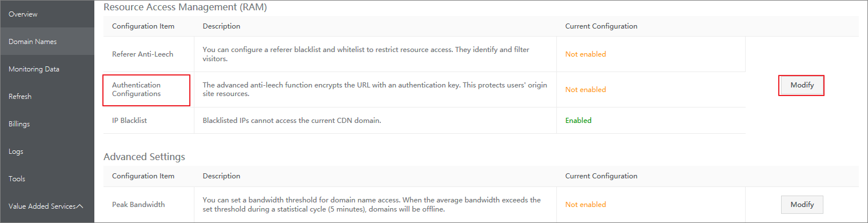
Task: Click IP Blacklist configuration item
Action: (x=129, y=120)
